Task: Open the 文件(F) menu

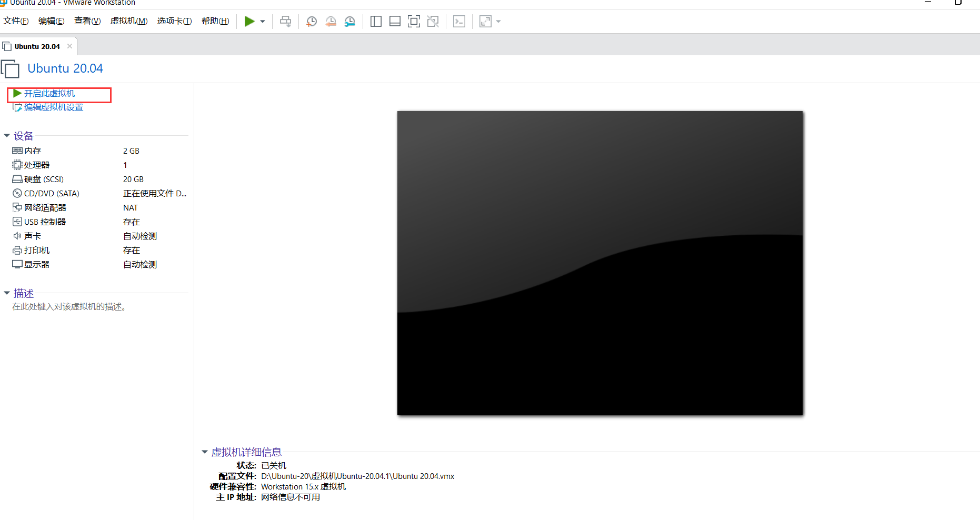Action: tap(16, 21)
